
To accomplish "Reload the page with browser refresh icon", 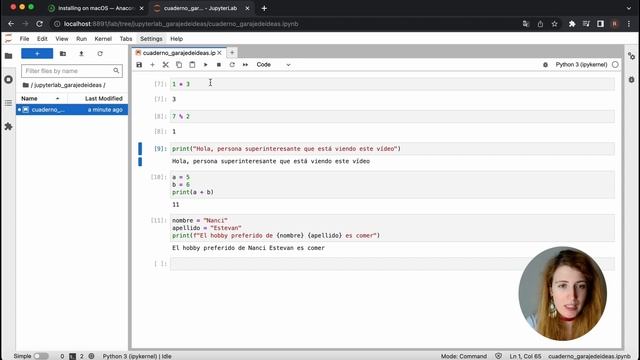I will (x=39, y=24).
